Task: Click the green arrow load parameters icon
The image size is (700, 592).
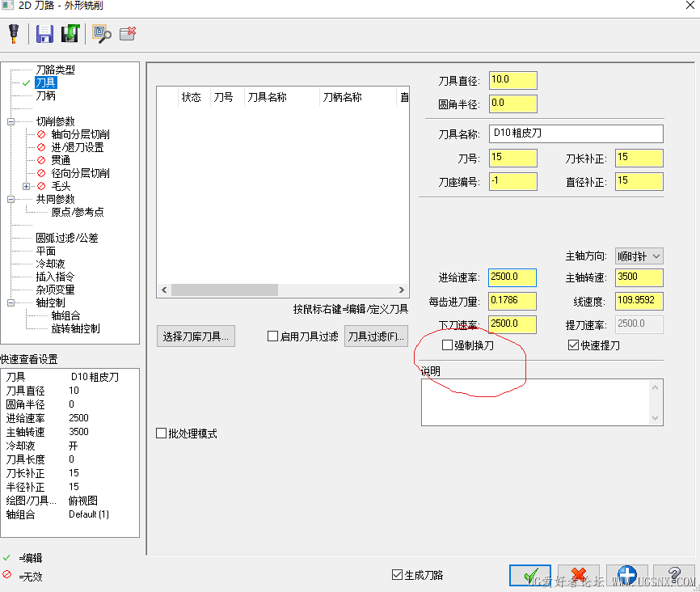Action: click(x=70, y=34)
